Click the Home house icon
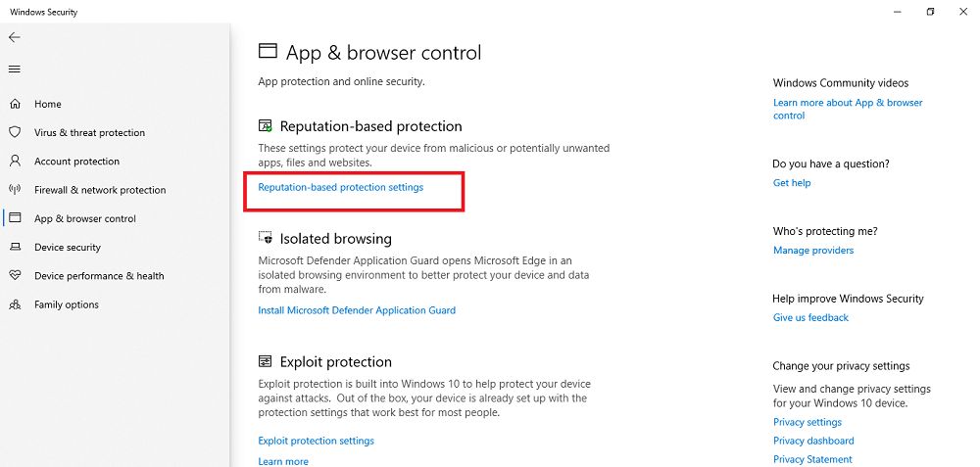This screenshot has width=980, height=467. pyautogui.click(x=15, y=104)
